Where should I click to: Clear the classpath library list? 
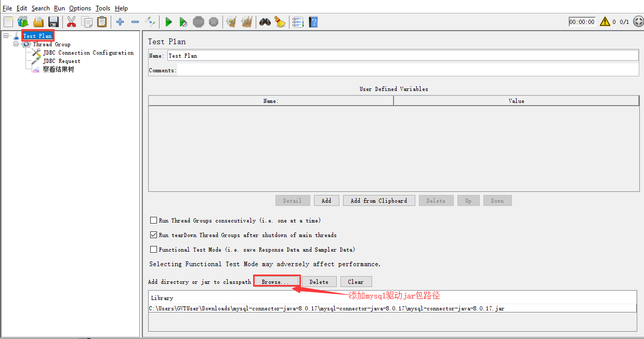tap(356, 282)
